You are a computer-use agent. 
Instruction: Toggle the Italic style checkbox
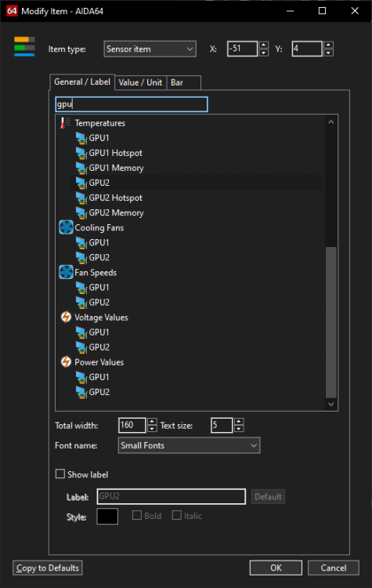[177, 516]
